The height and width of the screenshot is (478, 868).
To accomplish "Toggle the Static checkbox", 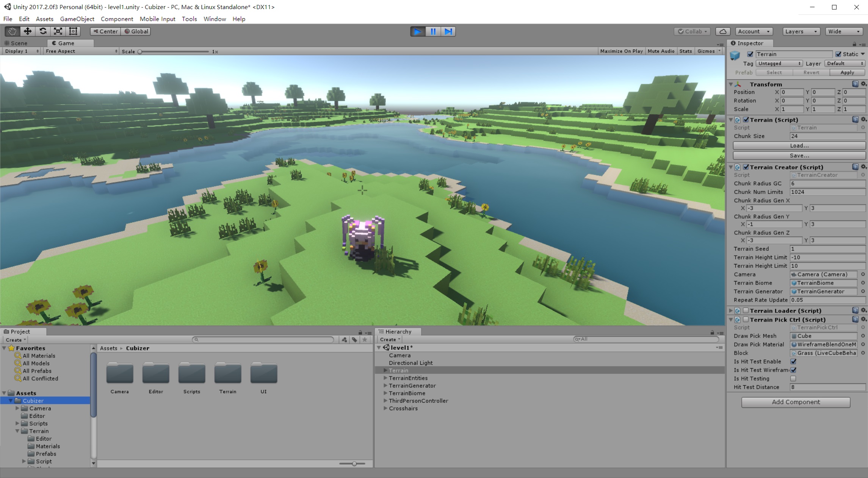I will click(838, 54).
